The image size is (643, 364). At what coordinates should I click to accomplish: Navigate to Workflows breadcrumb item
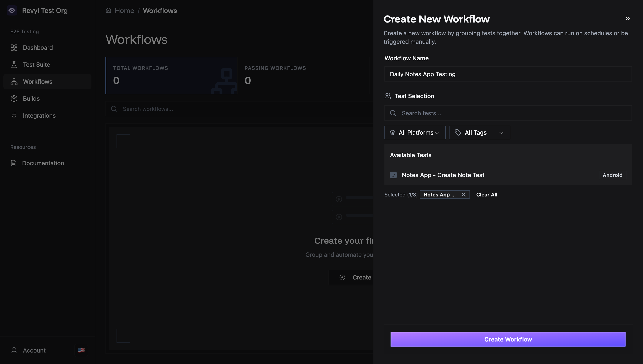point(160,10)
